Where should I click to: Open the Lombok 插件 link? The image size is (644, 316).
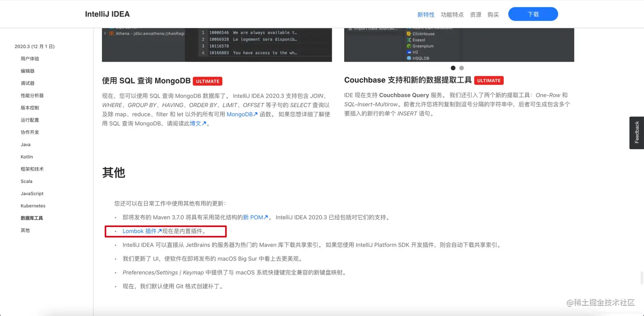[142, 231]
